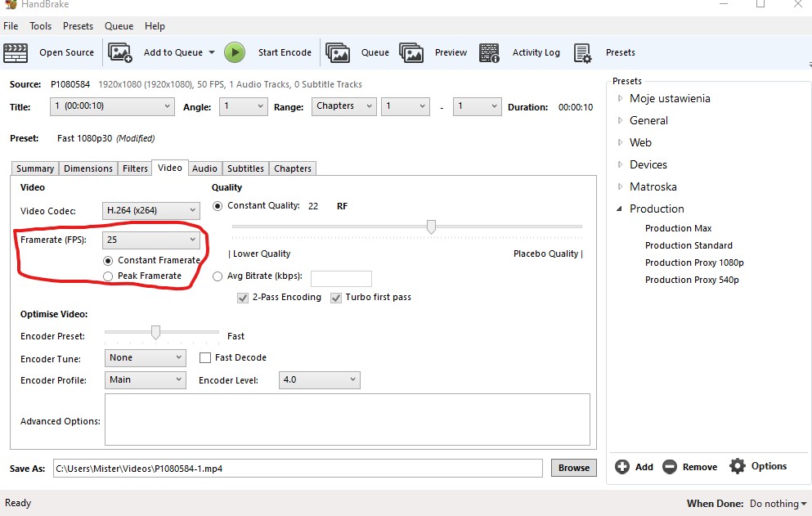
Task: Expand the Devices preset group
Action: point(620,164)
